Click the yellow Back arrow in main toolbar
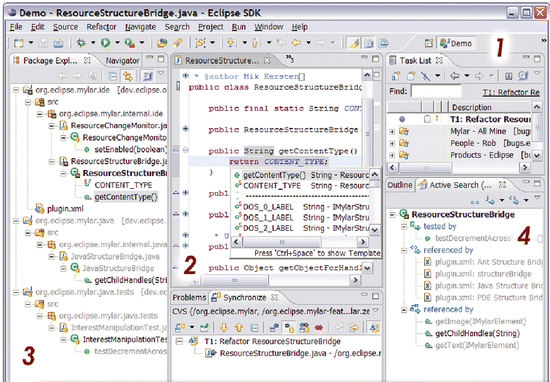This screenshot has height=382, width=550. click(x=296, y=43)
